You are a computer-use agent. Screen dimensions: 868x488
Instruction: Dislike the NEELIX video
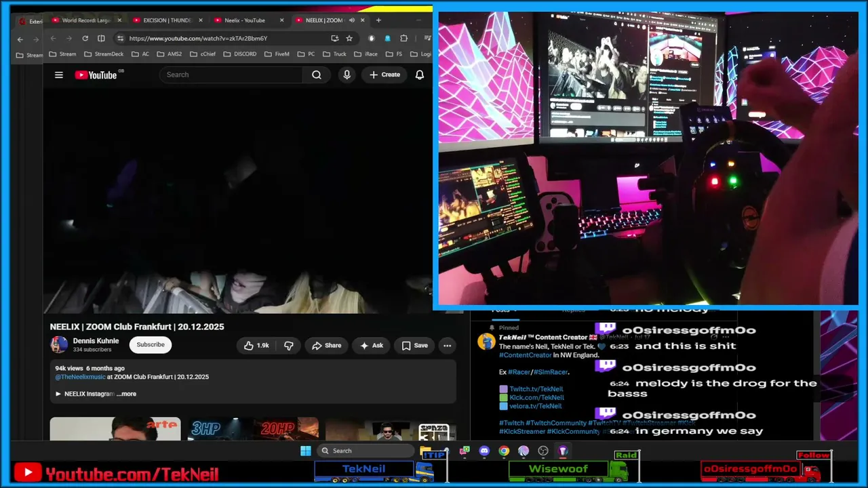click(288, 346)
